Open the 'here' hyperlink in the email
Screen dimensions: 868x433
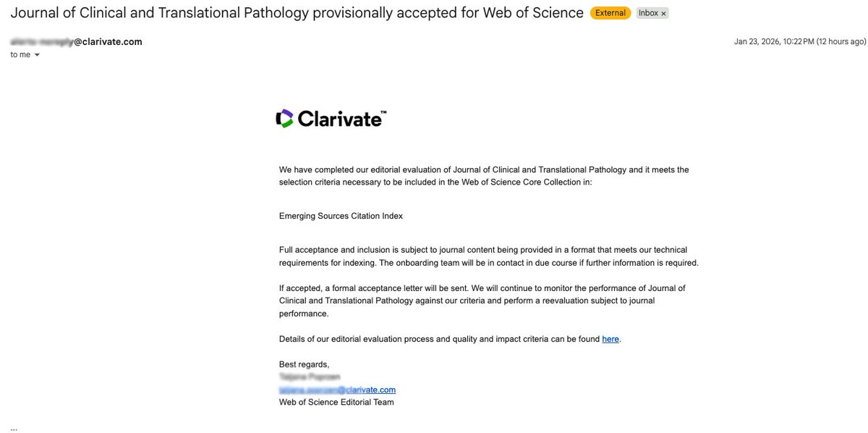point(610,339)
